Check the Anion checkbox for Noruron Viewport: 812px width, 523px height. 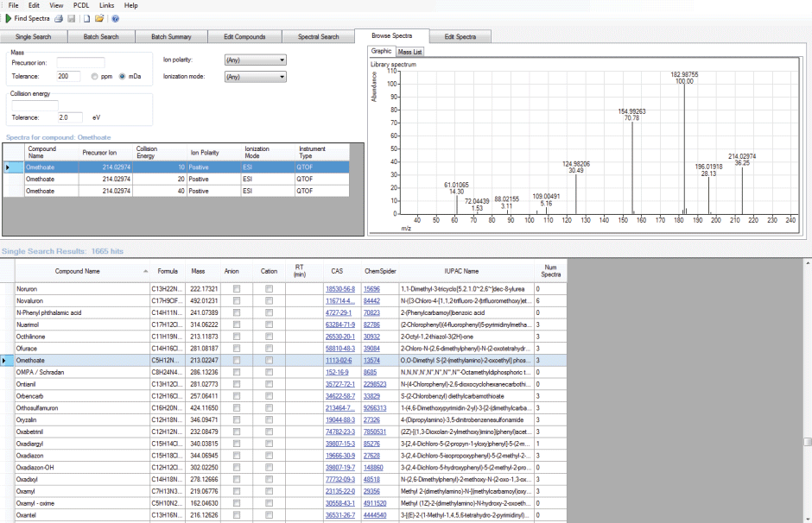coord(238,289)
